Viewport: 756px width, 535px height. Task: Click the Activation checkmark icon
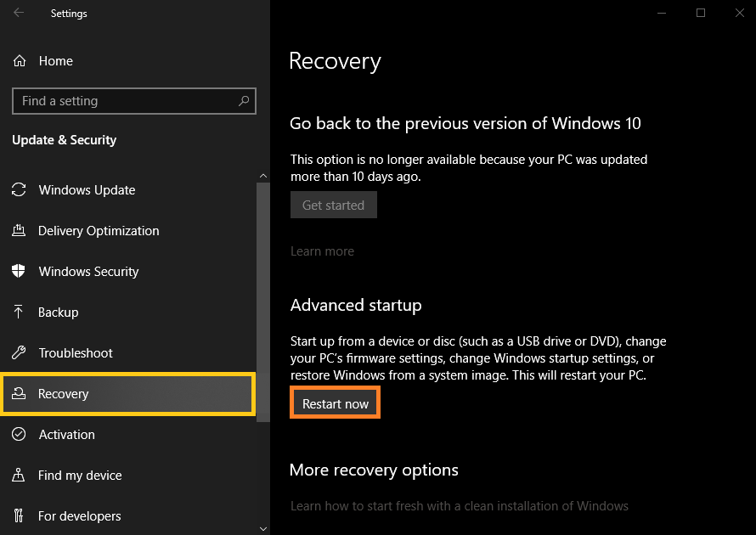coord(19,435)
